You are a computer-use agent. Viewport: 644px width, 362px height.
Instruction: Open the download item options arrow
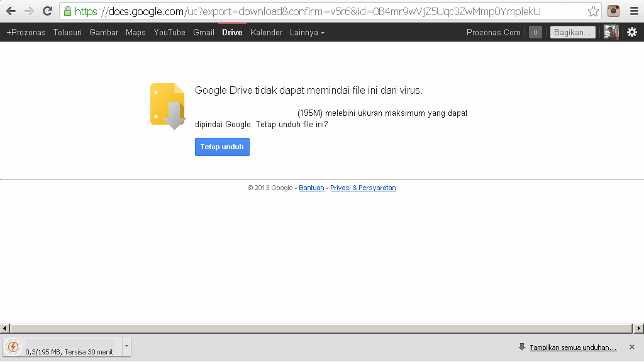point(126,347)
